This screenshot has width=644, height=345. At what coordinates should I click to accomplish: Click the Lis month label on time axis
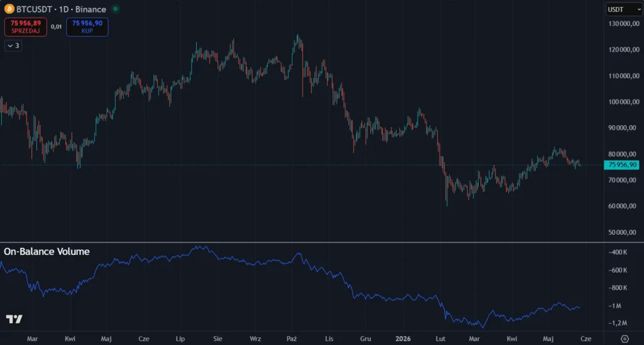pyautogui.click(x=329, y=339)
